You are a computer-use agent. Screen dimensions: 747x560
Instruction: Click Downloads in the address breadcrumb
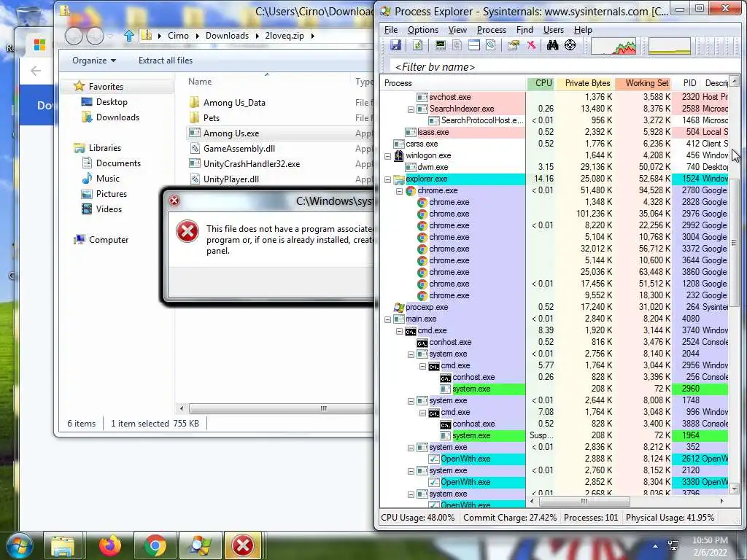click(x=228, y=36)
